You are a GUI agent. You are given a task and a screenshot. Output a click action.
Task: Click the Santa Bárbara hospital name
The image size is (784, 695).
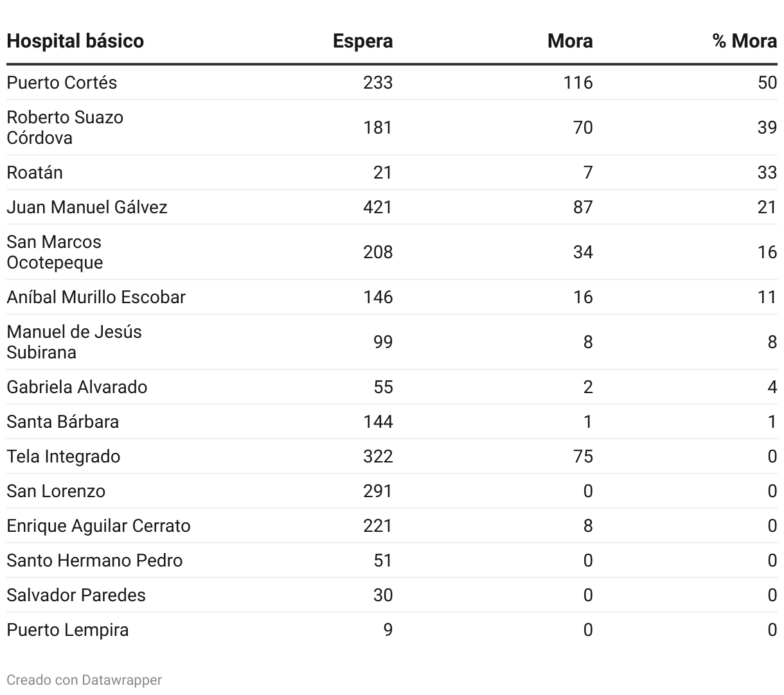[x=62, y=422]
